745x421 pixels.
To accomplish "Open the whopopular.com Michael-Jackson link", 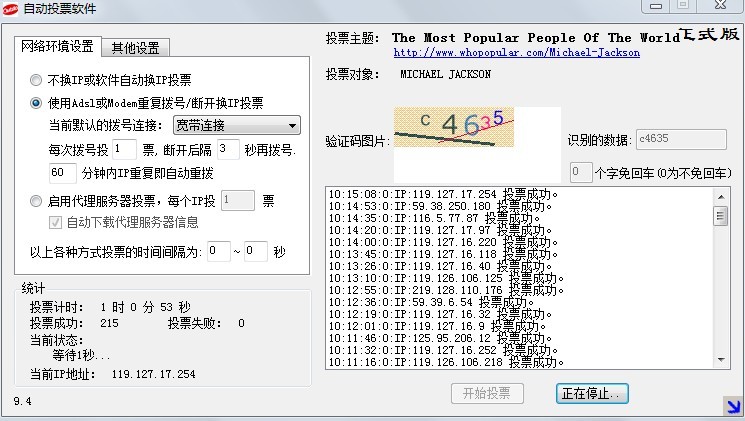I will pyautogui.click(x=516, y=52).
